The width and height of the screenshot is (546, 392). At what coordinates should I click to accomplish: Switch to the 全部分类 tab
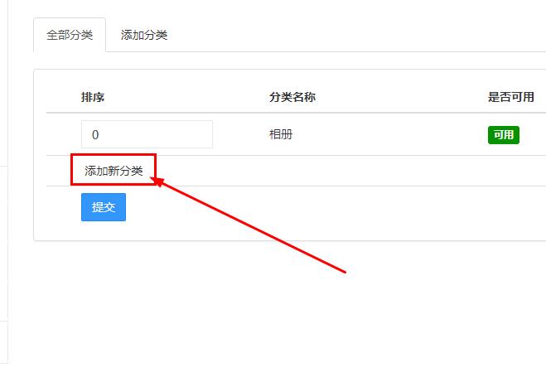tap(70, 35)
